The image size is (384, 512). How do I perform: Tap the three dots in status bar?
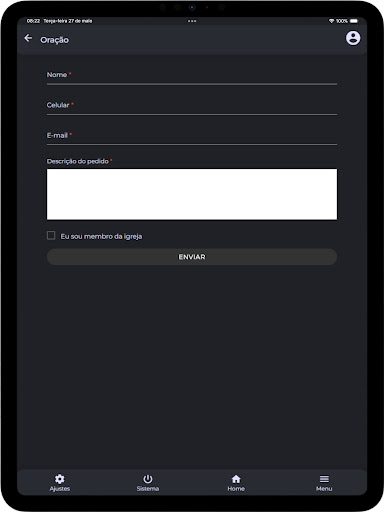[x=192, y=21]
